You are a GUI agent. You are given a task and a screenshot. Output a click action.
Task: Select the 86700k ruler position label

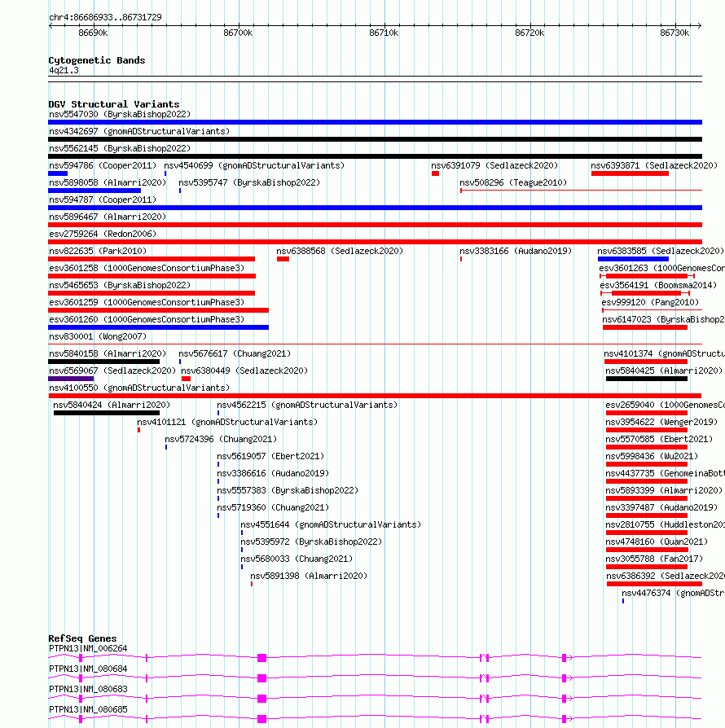point(238,33)
